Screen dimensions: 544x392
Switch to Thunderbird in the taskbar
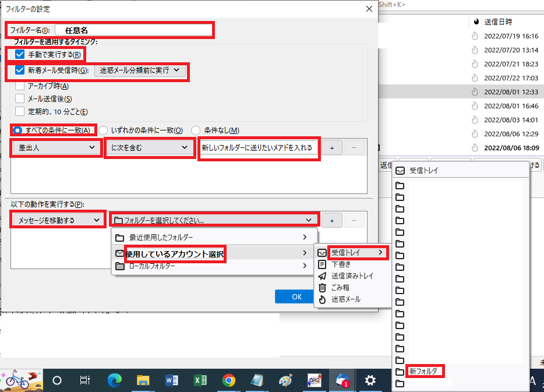(342, 380)
